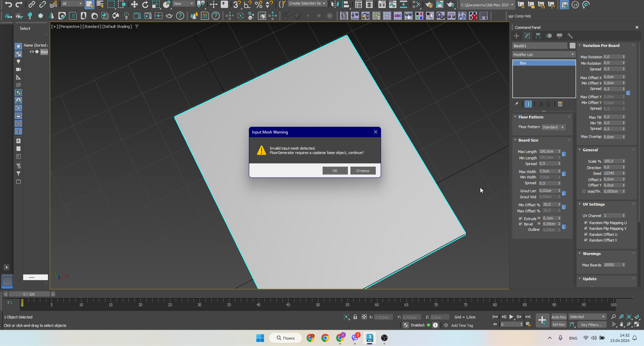Screen dimensions: 644x346
Task: Select the Select and Scale tool
Action: [156, 4]
